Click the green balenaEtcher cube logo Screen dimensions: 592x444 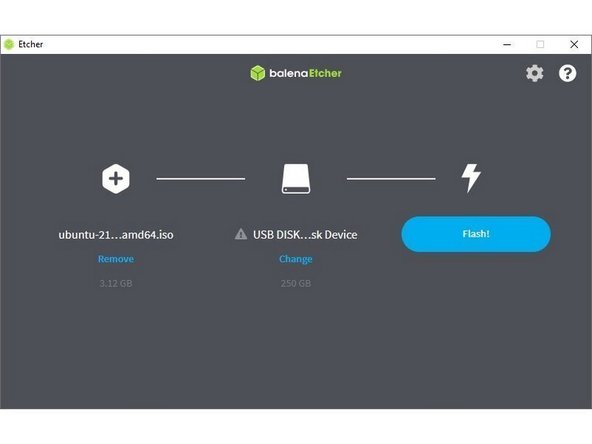coord(258,73)
